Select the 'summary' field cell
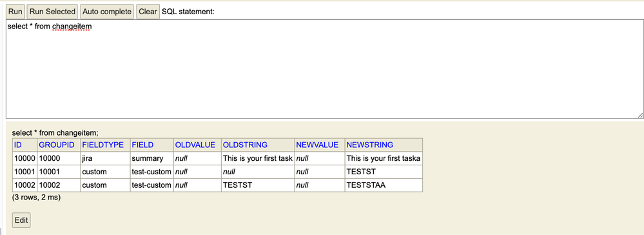The width and height of the screenshot is (644, 235). (x=152, y=158)
